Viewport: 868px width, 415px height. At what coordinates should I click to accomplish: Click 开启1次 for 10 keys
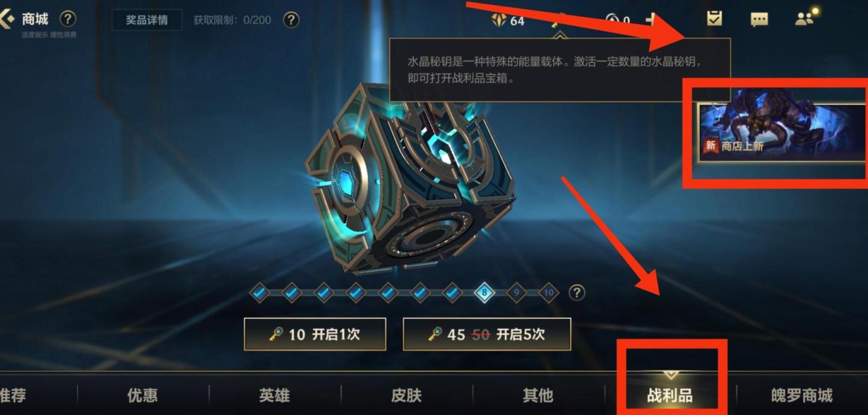(315, 334)
